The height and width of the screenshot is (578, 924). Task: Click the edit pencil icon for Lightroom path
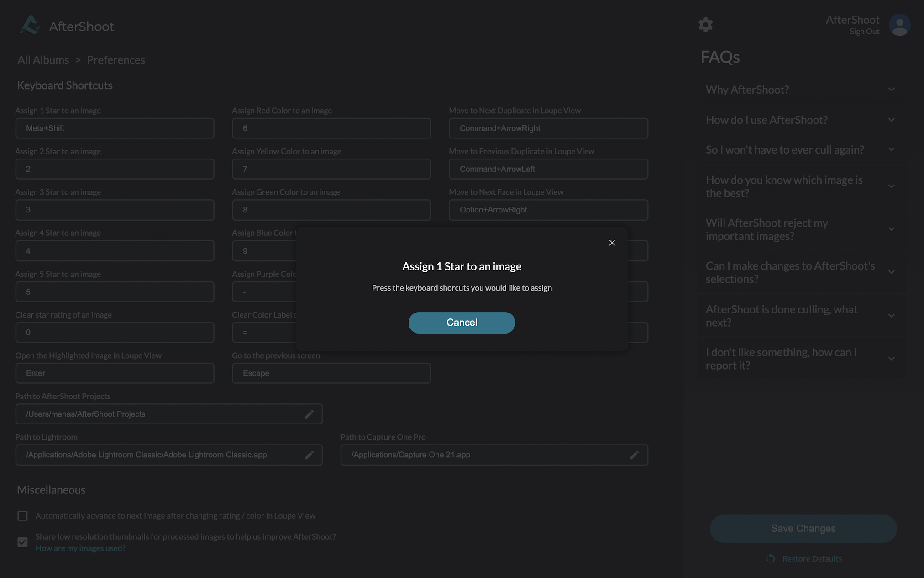point(310,455)
